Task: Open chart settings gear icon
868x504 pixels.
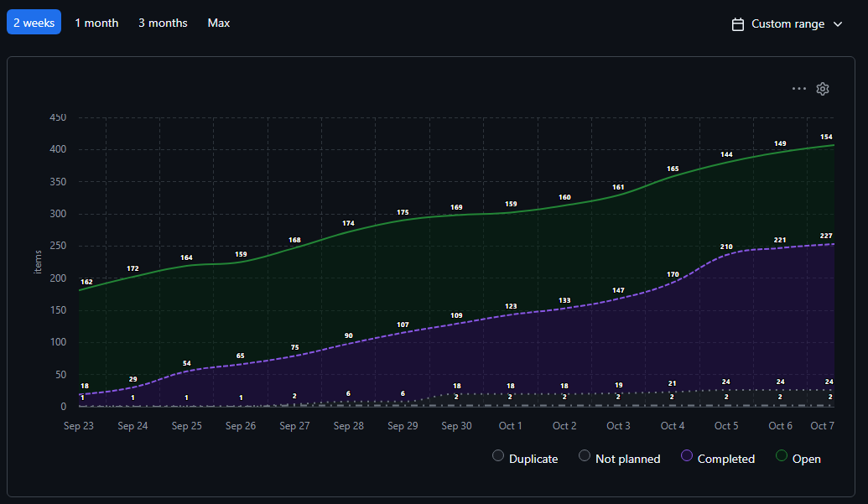Action: click(x=823, y=89)
